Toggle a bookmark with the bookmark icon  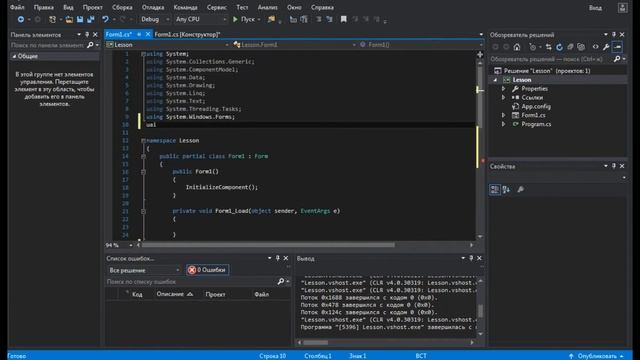coord(344,19)
